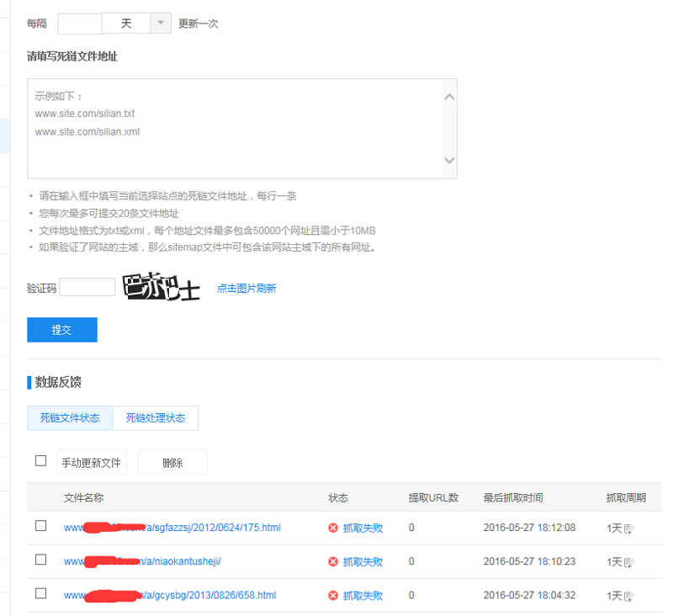
Task: Select checkbox for the niaokantusheji row
Action: pyautogui.click(x=40, y=560)
